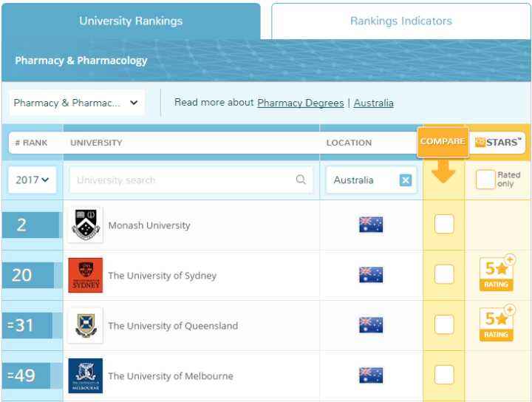Enable the Rated only checkbox
This screenshot has height=402, width=532.
485,179
